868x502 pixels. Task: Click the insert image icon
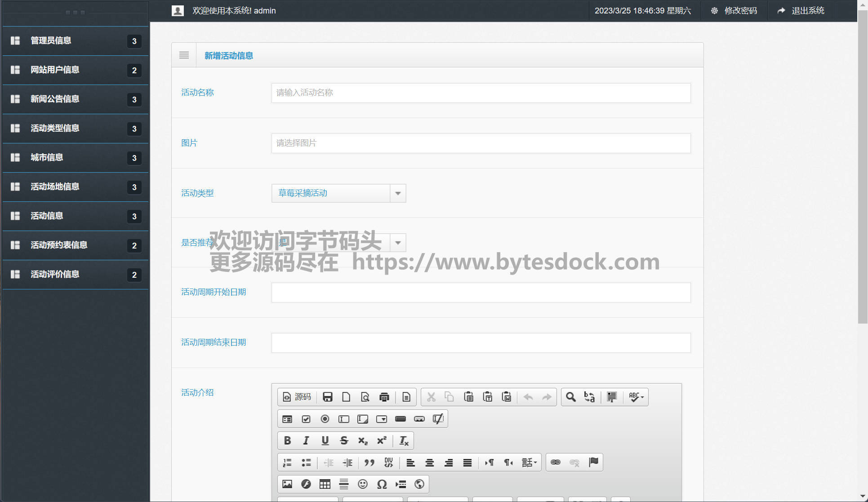pos(287,484)
